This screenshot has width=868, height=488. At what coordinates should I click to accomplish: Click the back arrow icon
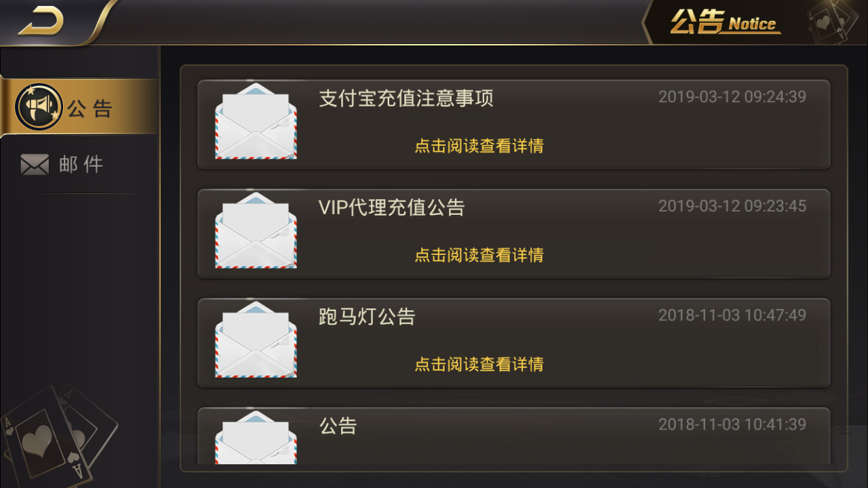coord(40,23)
